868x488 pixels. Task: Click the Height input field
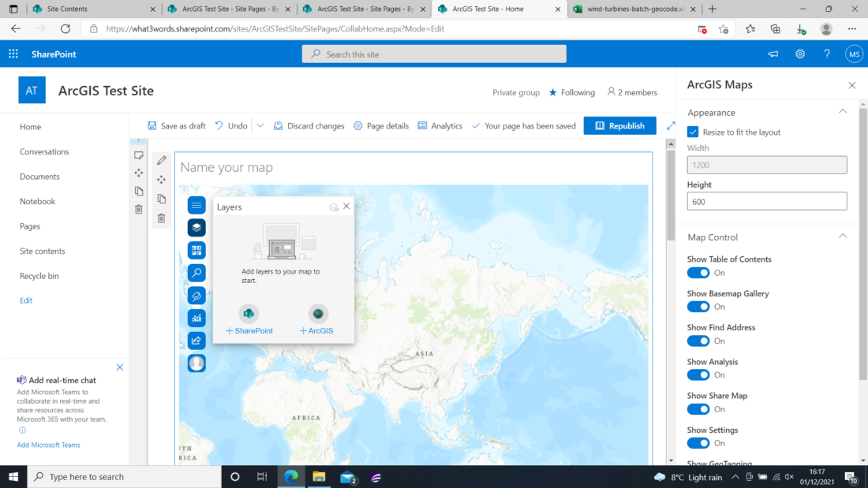click(767, 201)
